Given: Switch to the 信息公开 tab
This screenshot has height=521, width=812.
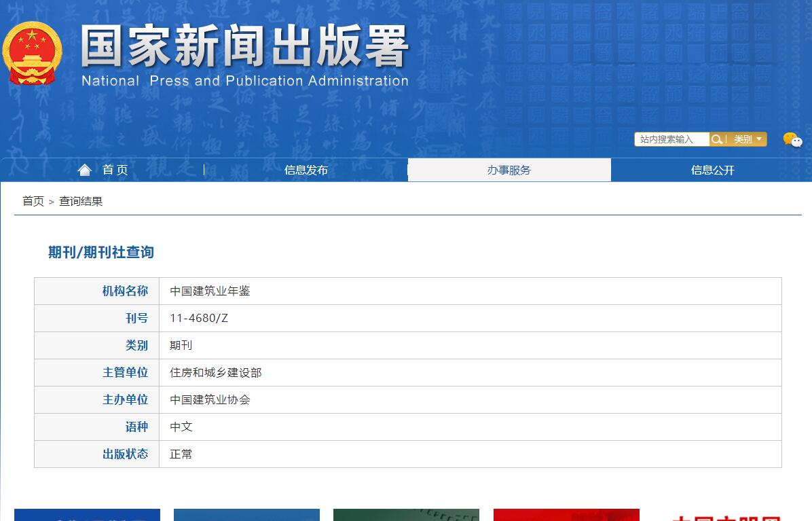Looking at the screenshot, I should tap(712, 170).
